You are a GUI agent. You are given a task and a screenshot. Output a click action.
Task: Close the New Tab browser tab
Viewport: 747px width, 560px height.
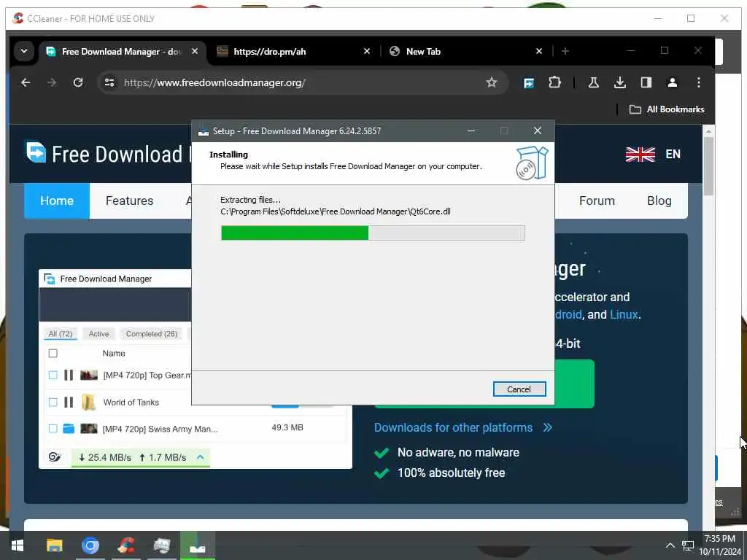click(538, 51)
